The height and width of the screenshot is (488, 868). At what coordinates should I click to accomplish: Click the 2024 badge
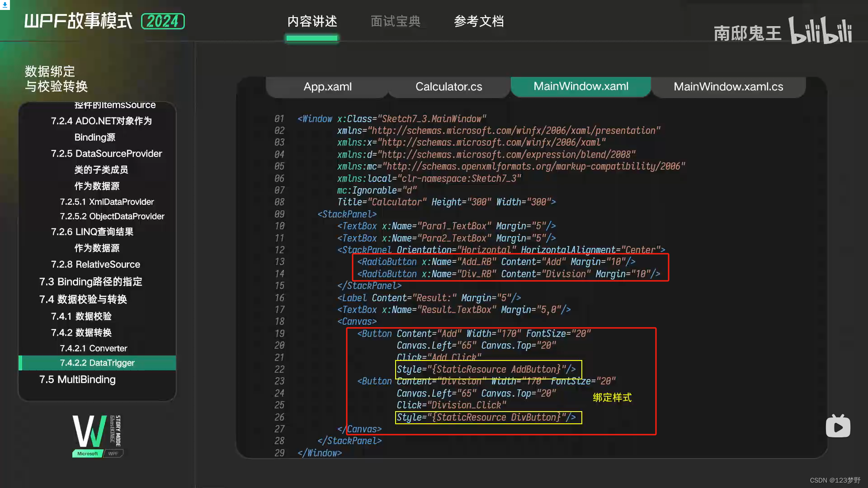tap(163, 21)
